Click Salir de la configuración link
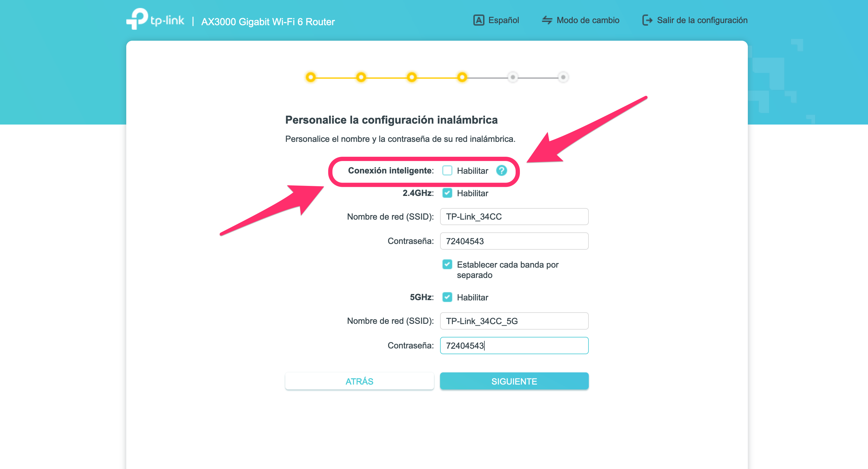The image size is (868, 469). [x=702, y=20]
